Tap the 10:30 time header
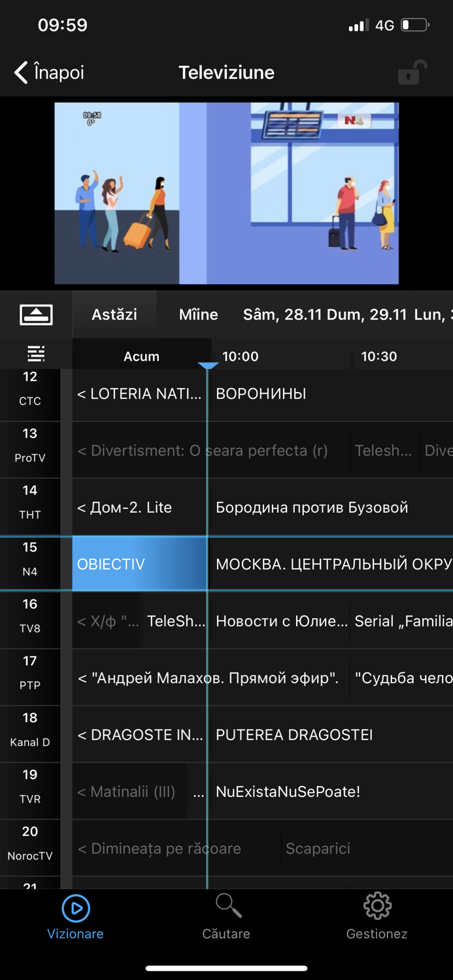This screenshot has height=980, width=453. (x=379, y=356)
